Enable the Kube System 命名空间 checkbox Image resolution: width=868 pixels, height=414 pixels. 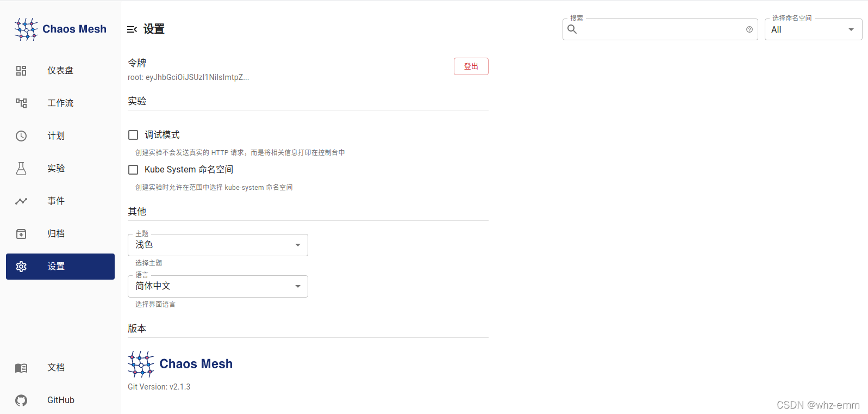(x=133, y=170)
